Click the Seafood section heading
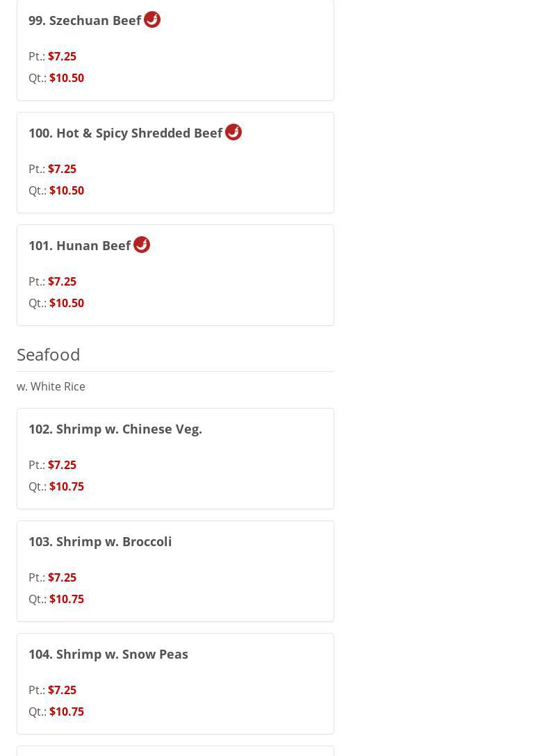Viewport: 535px width, 756px height. 49,354
